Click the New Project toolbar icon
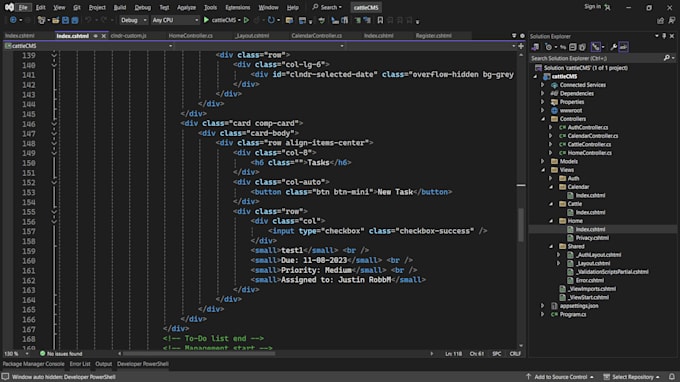 click(x=42, y=20)
